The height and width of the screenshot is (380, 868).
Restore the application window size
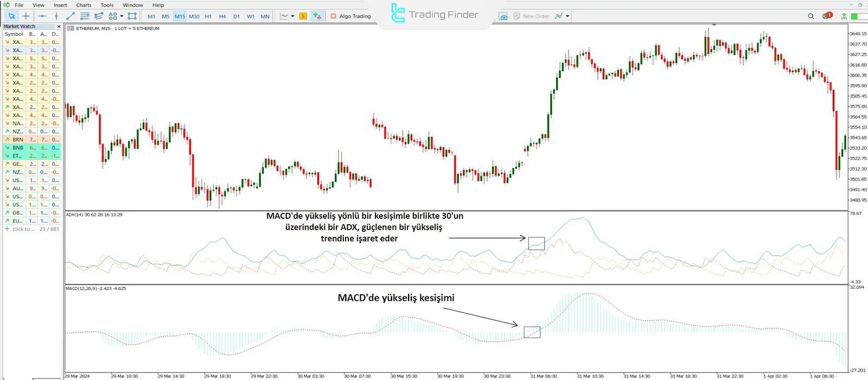pos(860,4)
